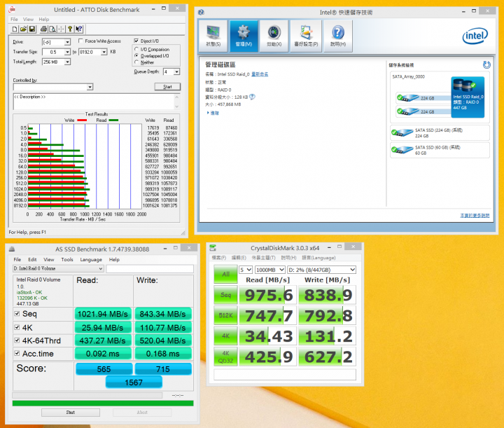Select the SATA SSD (60 GB) system disk
This screenshot has width=504, height=428.
click(440, 150)
